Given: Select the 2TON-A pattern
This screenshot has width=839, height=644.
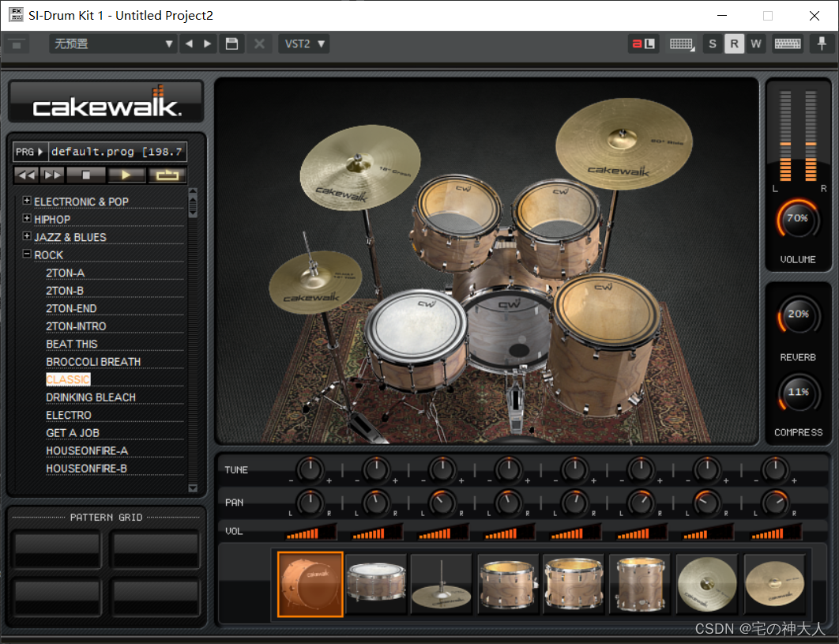Looking at the screenshot, I should 66,273.
